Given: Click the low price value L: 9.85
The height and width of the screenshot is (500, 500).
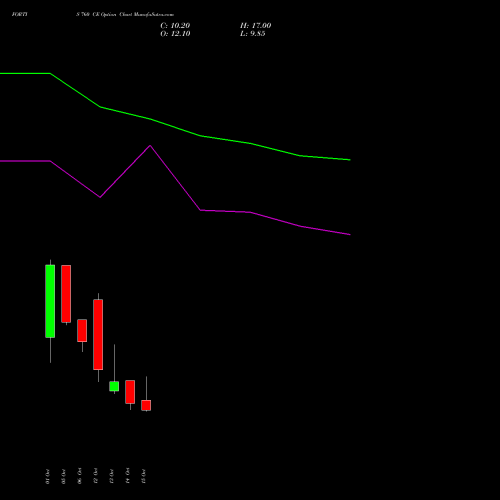Looking at the screenshot, I should 253,34.
